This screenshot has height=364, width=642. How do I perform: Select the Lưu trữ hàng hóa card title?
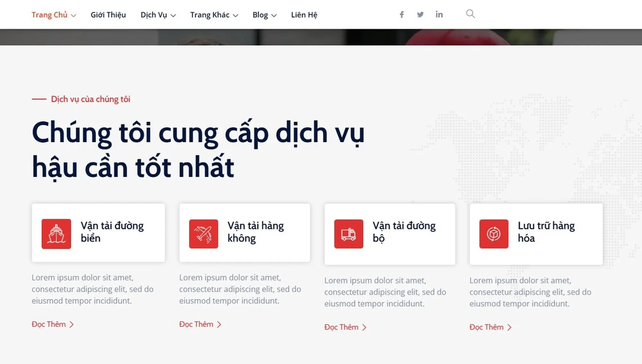546,232
